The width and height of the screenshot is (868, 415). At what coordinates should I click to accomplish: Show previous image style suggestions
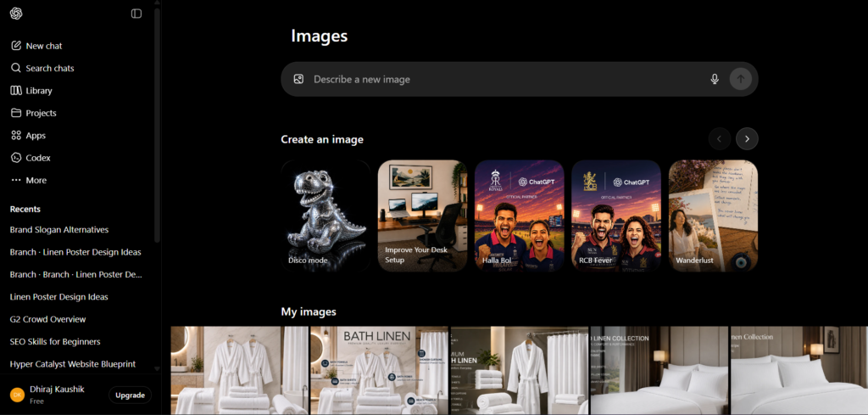[720, 138]
